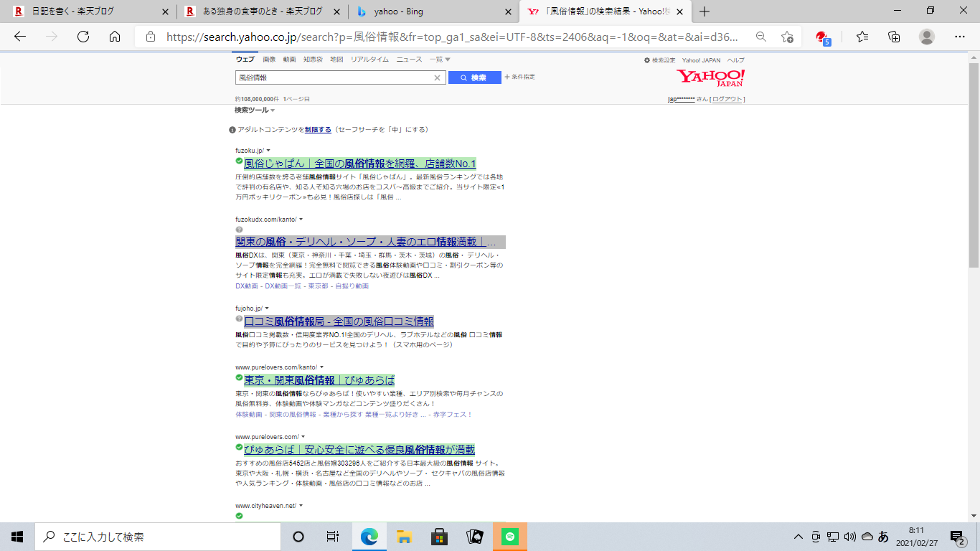The image size is (980, 551).
Task: Reload the current page
Action: click(83, 37)
